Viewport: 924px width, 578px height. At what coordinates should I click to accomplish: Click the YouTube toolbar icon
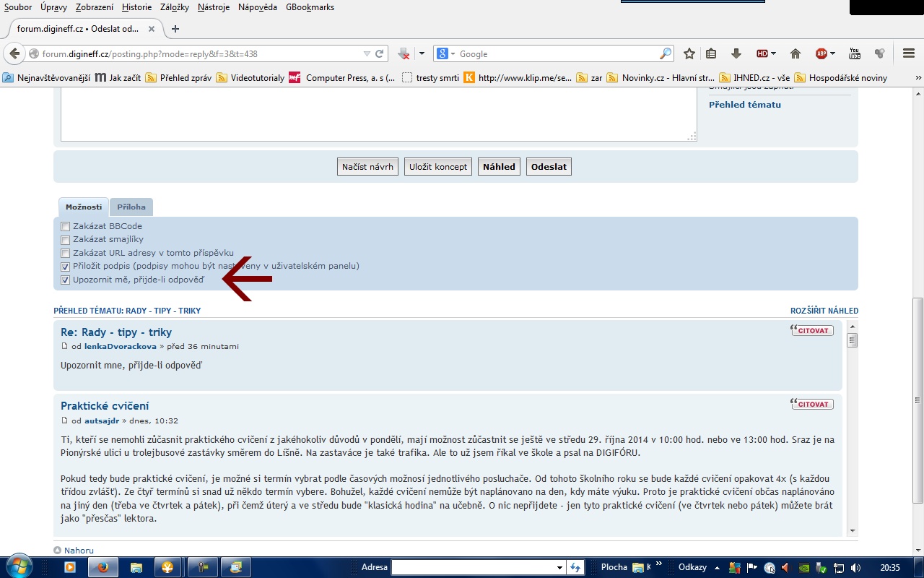tap(855, 53)
